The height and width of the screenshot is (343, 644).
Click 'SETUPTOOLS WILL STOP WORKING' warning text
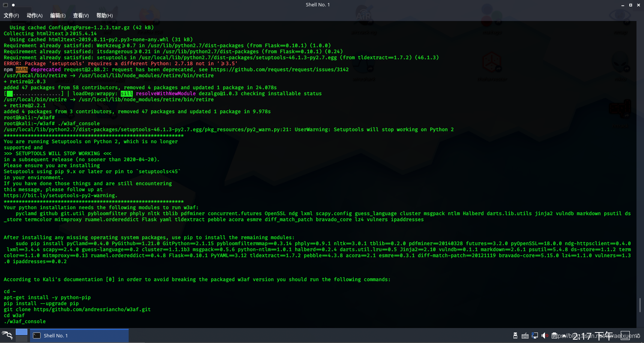pos(58,153)
